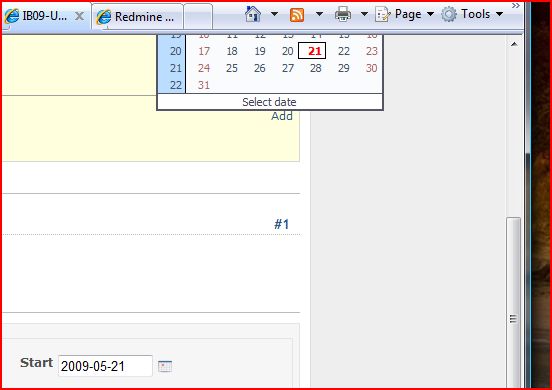Click the Add link
The height and width of the screenshot is (390, 552).
(282, 116)
